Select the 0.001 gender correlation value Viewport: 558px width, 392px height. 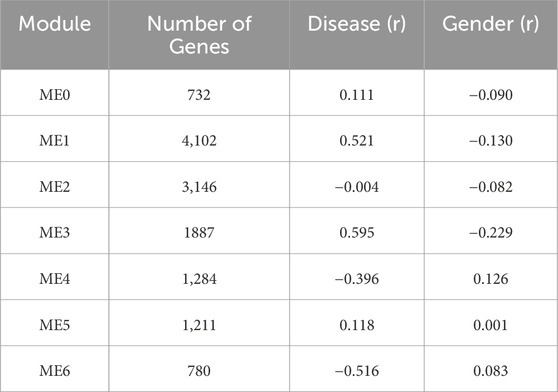pos(491,325)
